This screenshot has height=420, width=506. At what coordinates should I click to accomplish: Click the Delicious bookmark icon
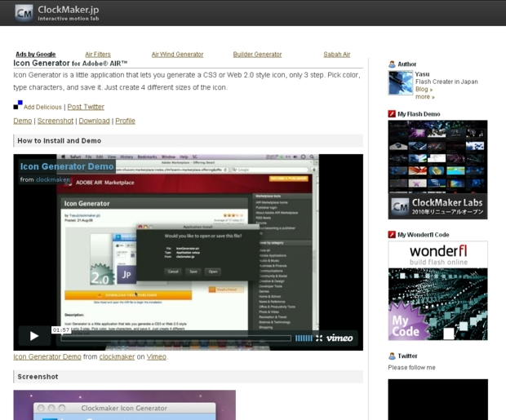[x=18, y=105]
